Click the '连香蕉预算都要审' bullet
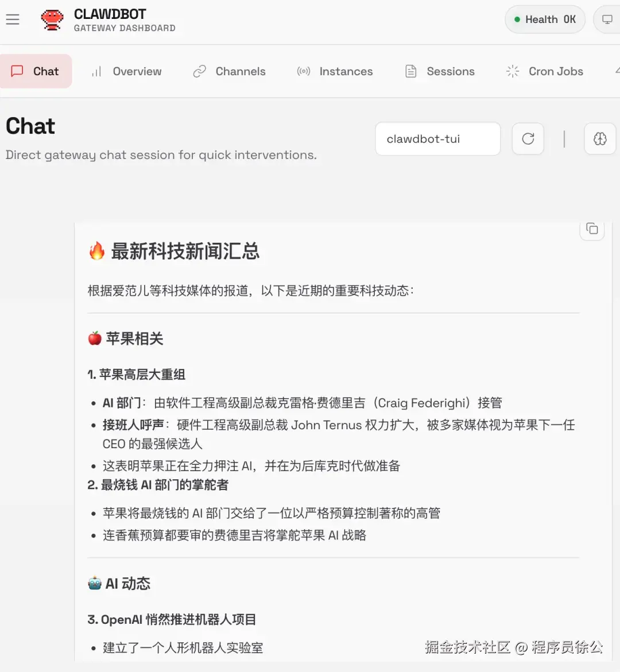 point(235,535)
